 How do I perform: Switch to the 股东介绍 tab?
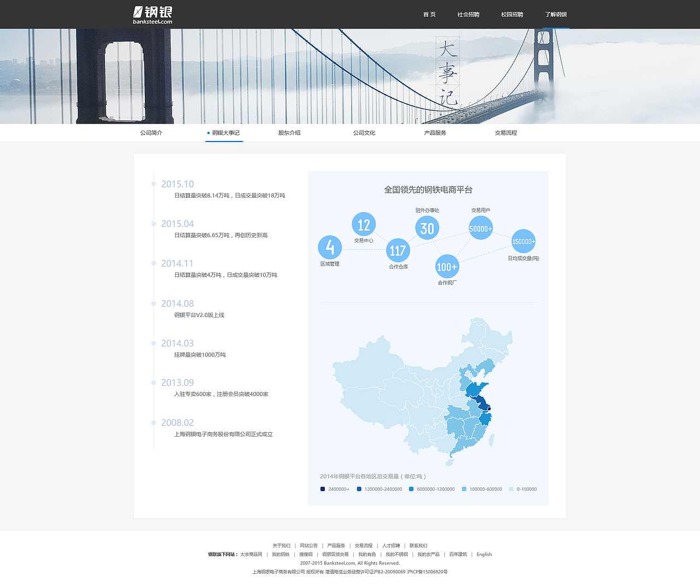(x=289, y=133)
